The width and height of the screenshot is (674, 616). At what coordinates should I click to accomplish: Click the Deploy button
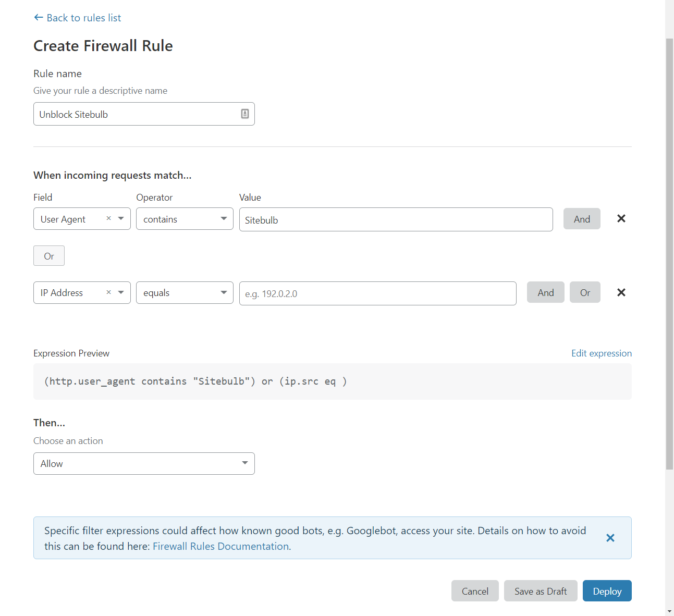point(607,591)
